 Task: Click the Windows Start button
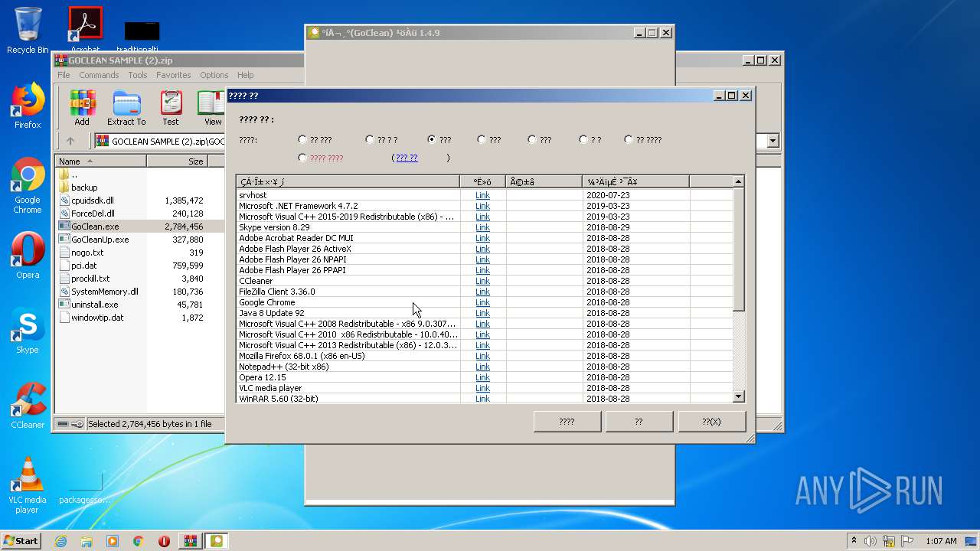point(21,541)
